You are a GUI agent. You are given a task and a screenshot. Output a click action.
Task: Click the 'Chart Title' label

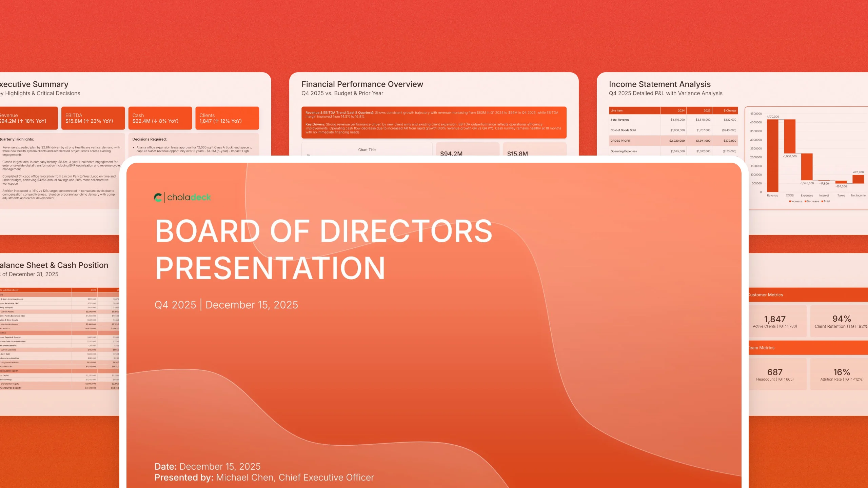pos(367,150)
